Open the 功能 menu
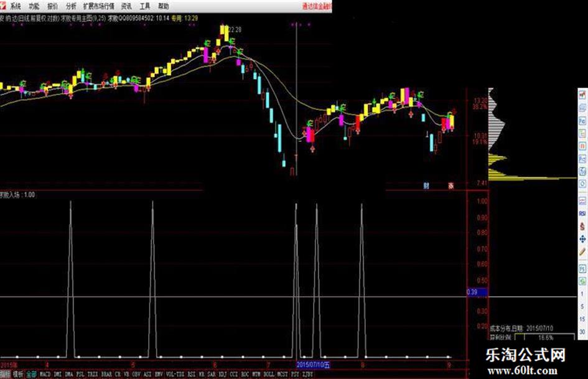Viewport: 588px width, 379px height. coord(34,6)
